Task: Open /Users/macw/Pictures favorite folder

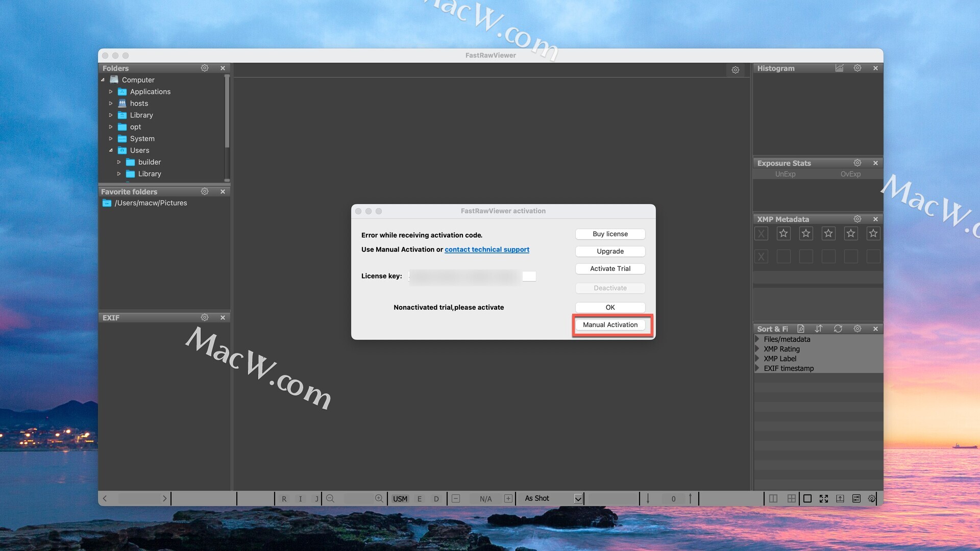Action: click(x=151, y=203)
